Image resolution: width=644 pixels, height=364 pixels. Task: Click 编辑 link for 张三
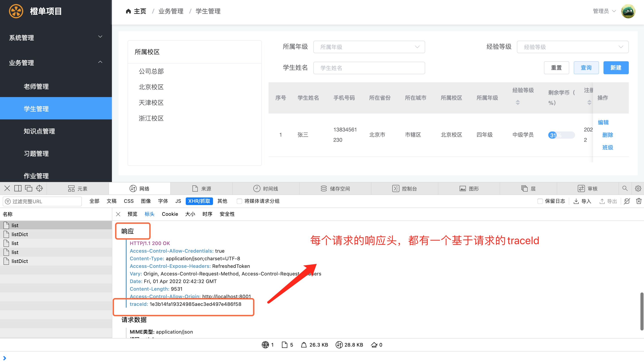[603, 122]
